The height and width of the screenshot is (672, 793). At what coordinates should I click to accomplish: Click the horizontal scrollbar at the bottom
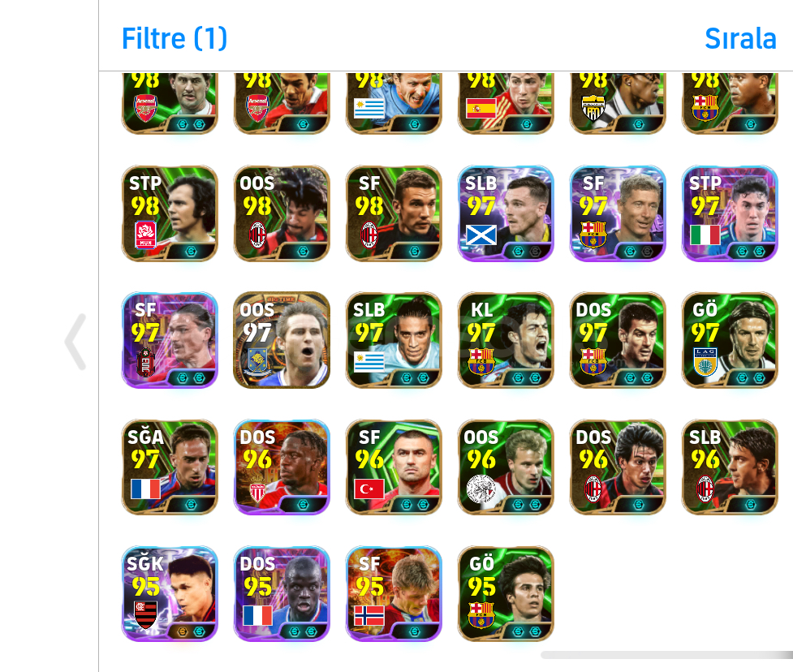tap(666, 655)
